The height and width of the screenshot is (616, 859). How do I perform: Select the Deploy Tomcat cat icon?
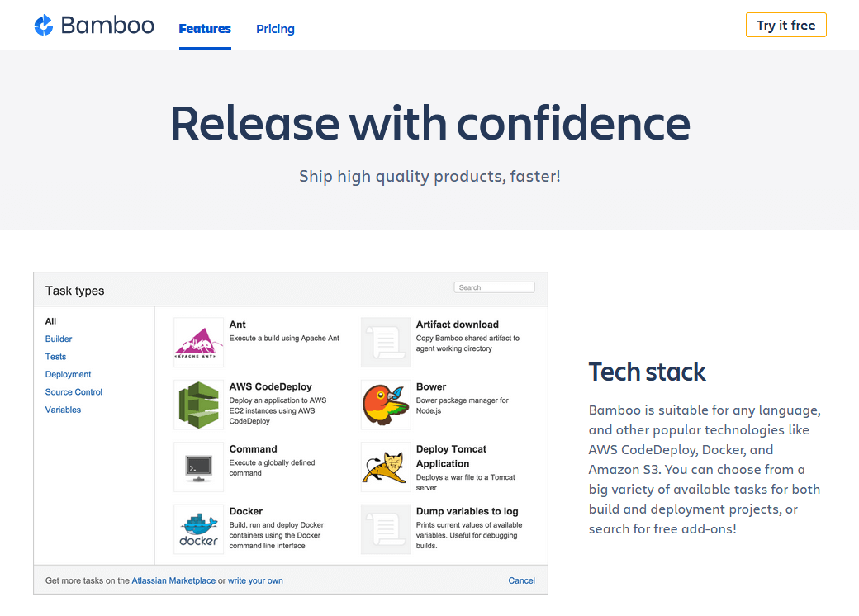click(x=386, y=467)
